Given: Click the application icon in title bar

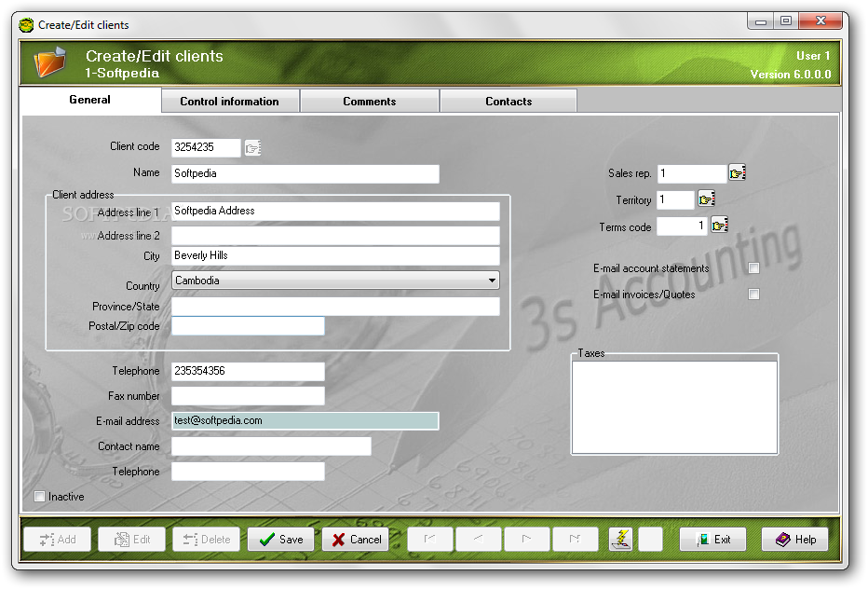Looking at the screenshot, I should pos(26,25).
